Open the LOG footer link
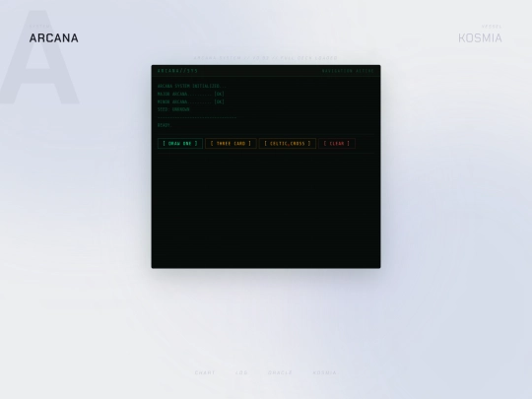Image resolution: width=532 pixels, height=399 pixels. click(x=241, y=372)
